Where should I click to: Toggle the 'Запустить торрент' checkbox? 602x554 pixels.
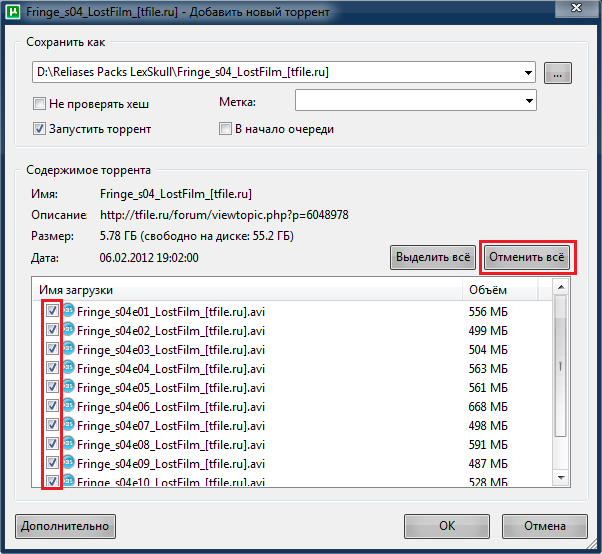[x=40, y=129]
